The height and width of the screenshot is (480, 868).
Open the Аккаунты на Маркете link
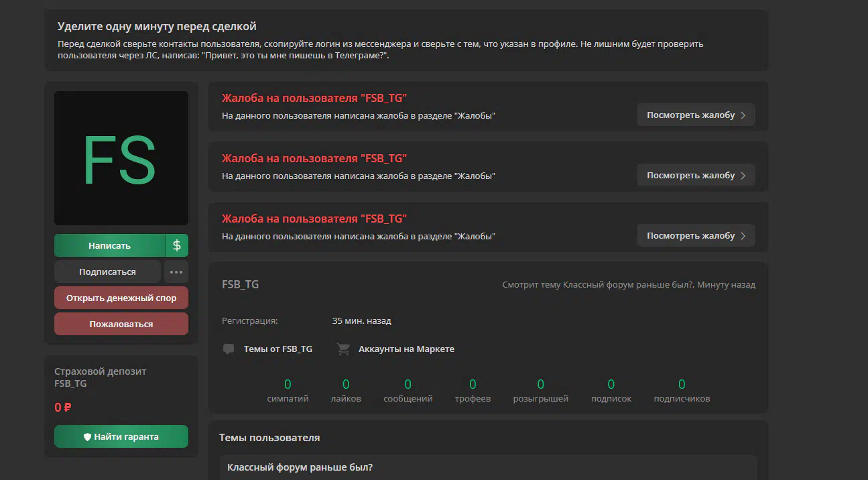[x=406, y=349]
